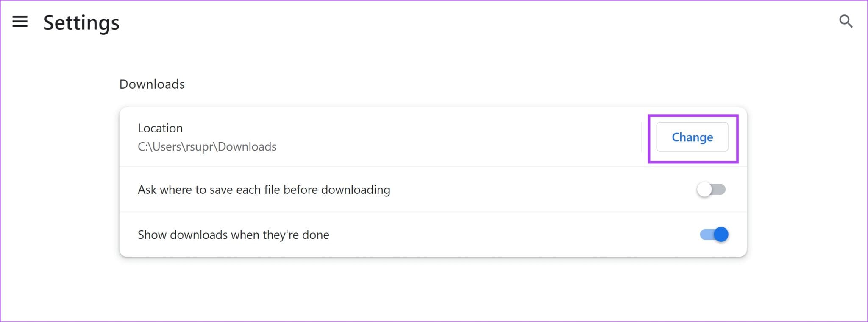Image resolution: width=868 pixels, height=322 pixels.
Task: Select the Settings page title
Action: click(x=81, y=23)
